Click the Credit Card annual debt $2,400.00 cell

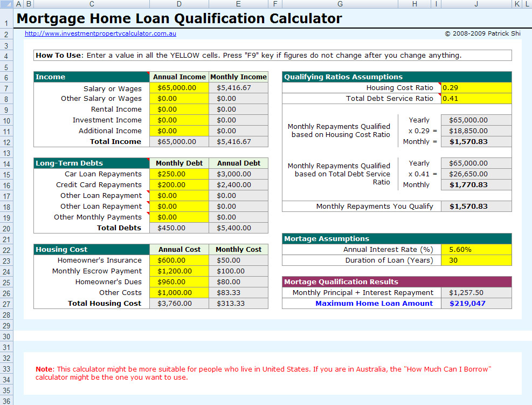(239, 184)
